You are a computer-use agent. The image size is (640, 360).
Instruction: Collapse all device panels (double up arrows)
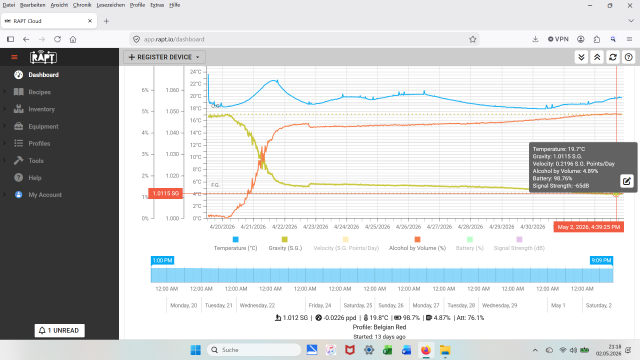click(597, 57)
